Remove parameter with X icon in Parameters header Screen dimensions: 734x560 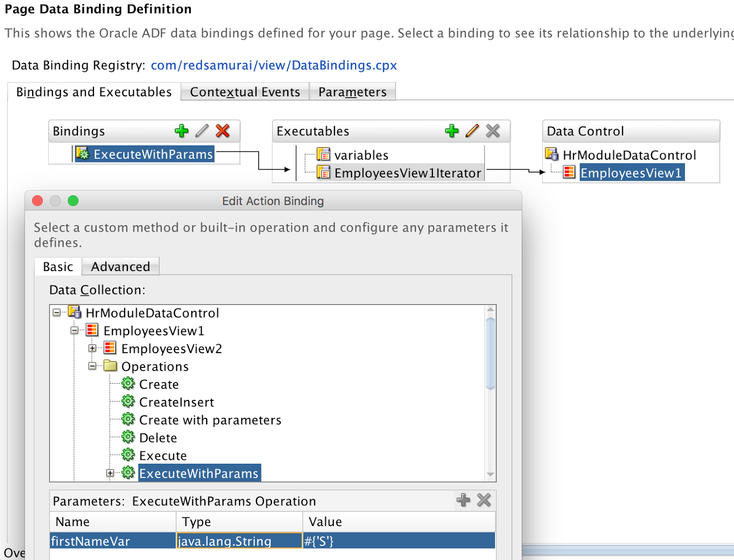tap(484, 500)
